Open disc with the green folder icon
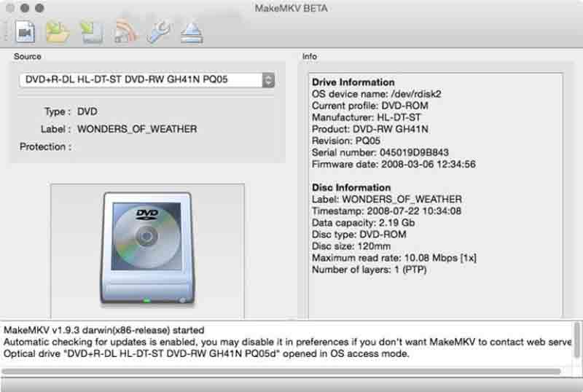The image size is (583, 392). [58, 33]
